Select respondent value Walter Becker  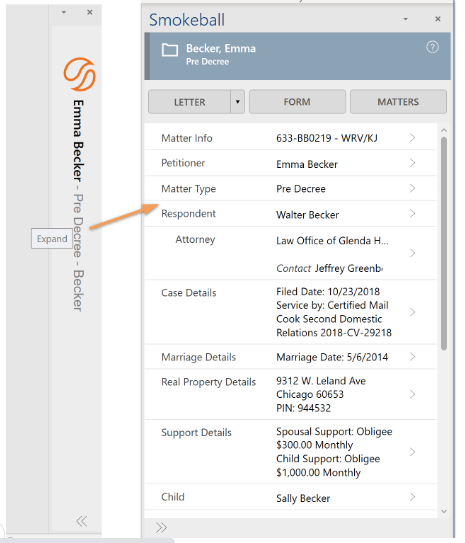coord(307,215)
